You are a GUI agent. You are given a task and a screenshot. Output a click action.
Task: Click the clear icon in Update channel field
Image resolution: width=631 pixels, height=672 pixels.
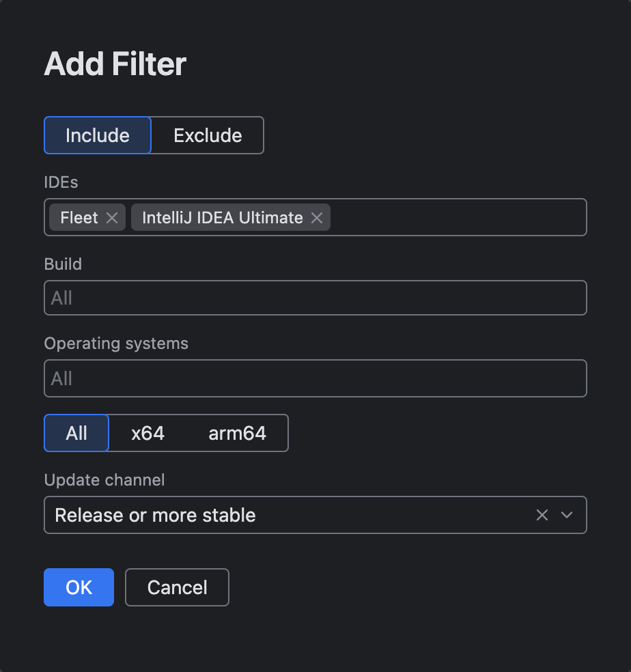tap(542, 515)
